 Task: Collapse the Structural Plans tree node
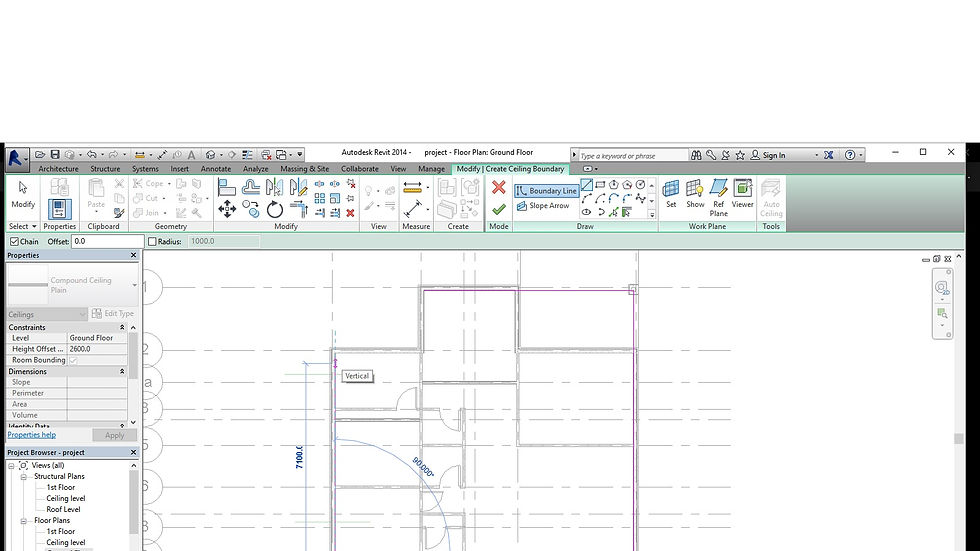click(x=24, y=477)
